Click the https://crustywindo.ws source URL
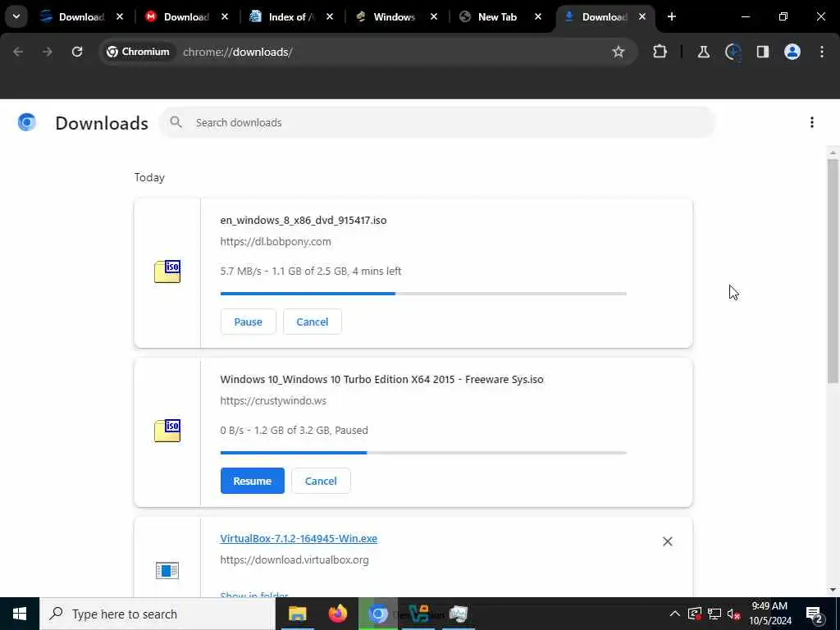 click(x=273, y=400)
